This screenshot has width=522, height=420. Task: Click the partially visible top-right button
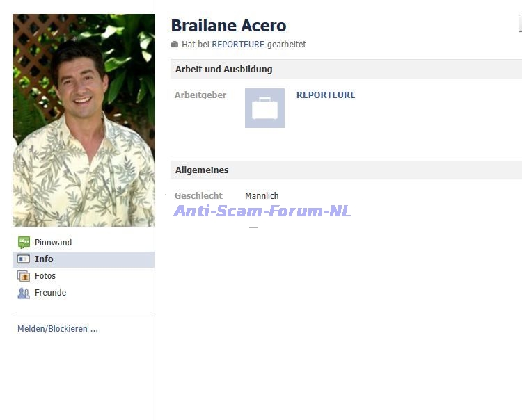520,24
